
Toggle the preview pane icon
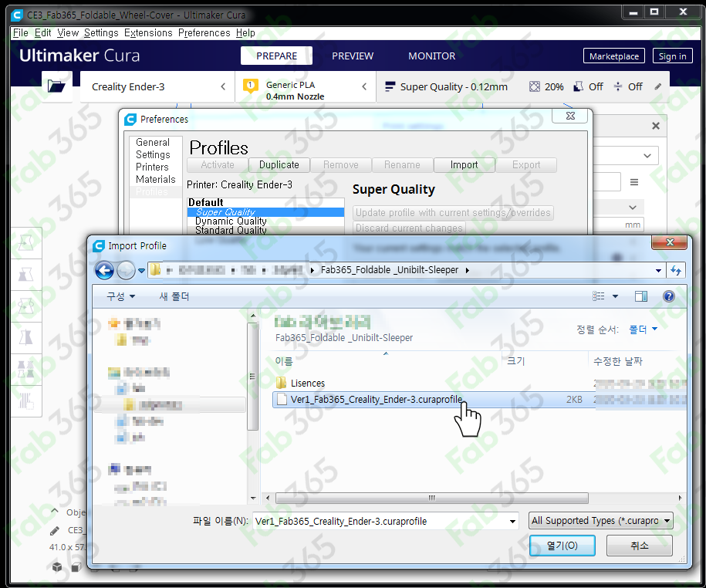tap(640, 296)
